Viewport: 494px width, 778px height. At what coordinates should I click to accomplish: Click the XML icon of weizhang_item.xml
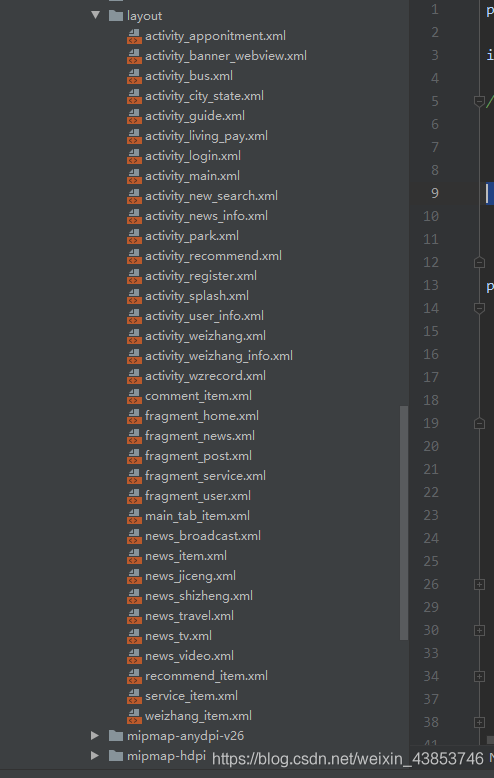point(134,716)
